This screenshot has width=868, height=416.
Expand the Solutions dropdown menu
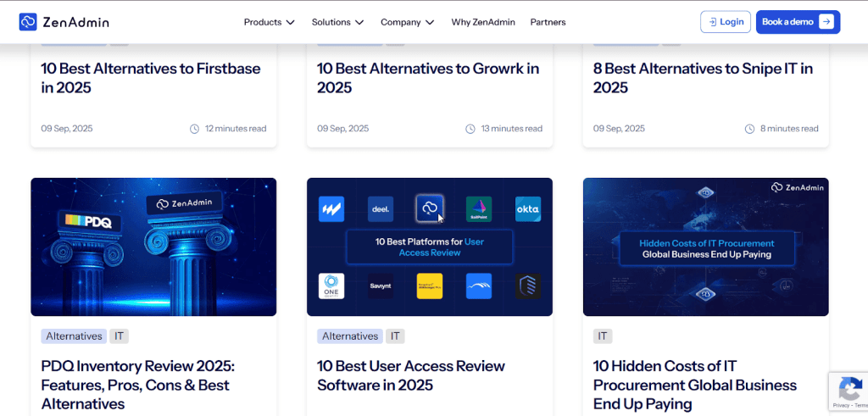point(337,22)
